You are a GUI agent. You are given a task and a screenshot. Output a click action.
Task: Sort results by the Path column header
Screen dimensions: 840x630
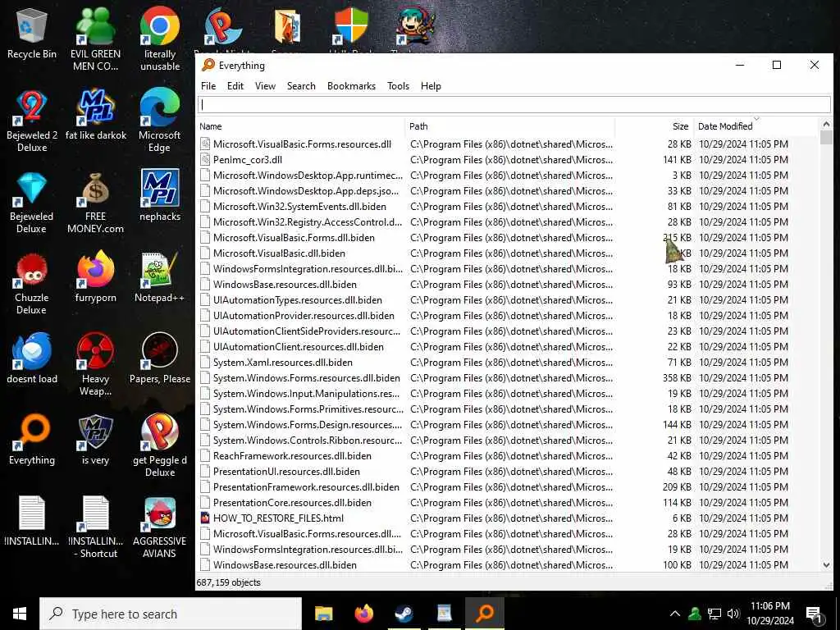point(509,126)
